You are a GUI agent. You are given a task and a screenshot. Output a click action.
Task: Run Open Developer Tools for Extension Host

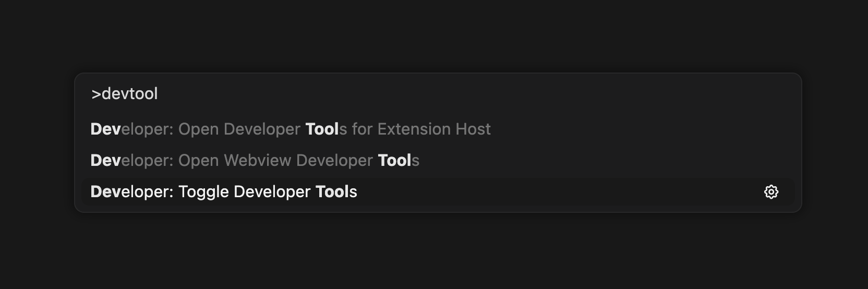(x=290, y=129)
